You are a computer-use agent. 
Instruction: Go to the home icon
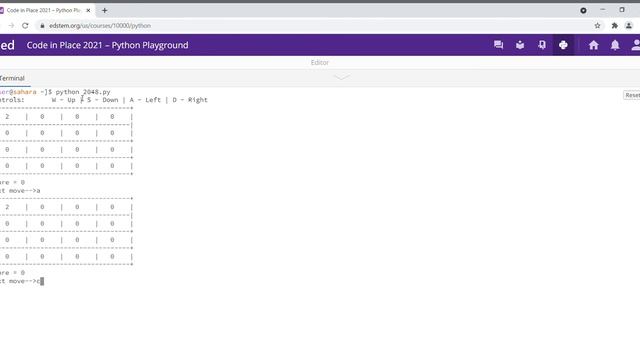click(x=593, y=45)
